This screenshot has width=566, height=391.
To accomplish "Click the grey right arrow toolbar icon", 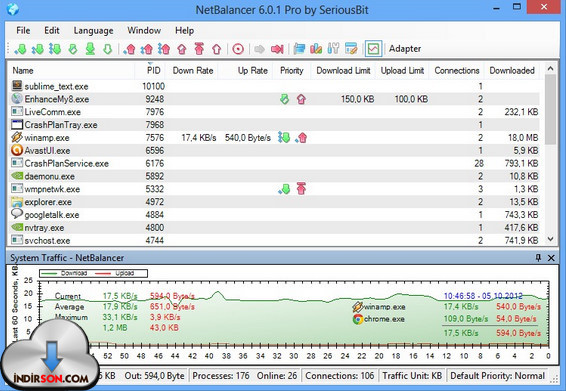I will (x=259, y=49).
